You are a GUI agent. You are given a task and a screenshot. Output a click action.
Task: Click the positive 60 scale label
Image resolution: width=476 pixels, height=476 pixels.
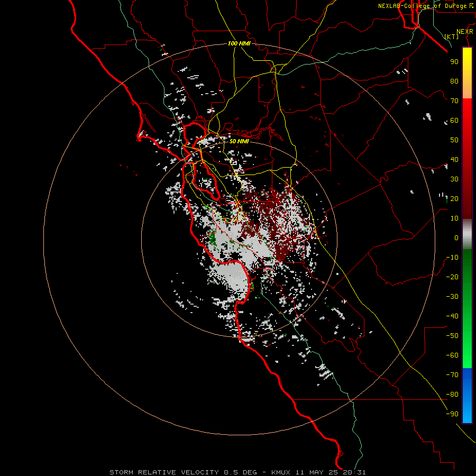pyautogui.click(x=454, y=120)
